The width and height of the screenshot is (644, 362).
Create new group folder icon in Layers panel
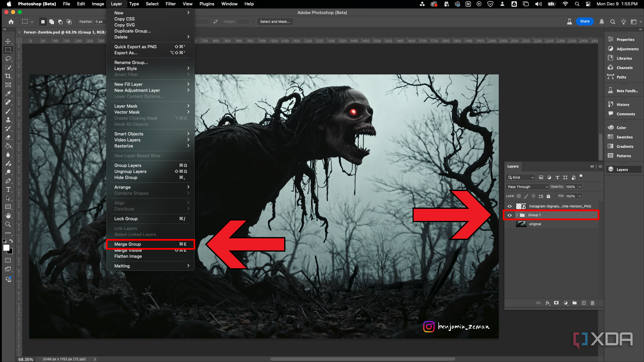pos(575,303)
